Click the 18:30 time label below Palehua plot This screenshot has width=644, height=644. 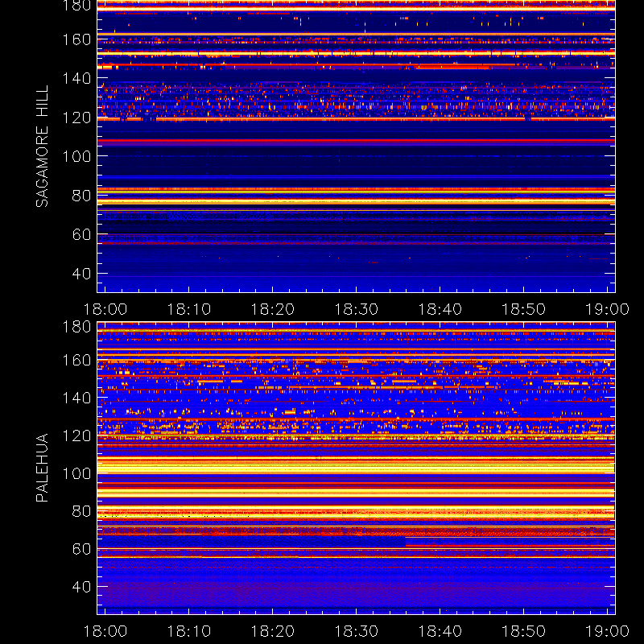[x=357, y=631]
